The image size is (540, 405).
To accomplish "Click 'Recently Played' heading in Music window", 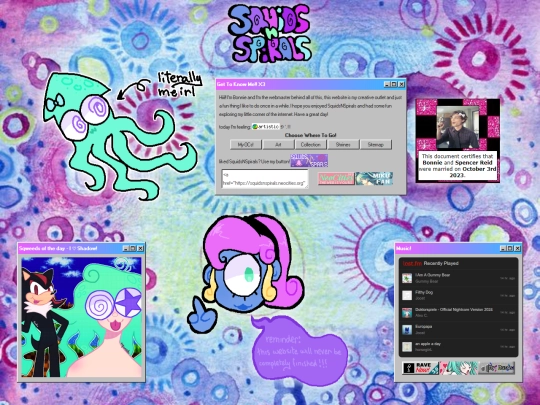I will tap(441, 263).
